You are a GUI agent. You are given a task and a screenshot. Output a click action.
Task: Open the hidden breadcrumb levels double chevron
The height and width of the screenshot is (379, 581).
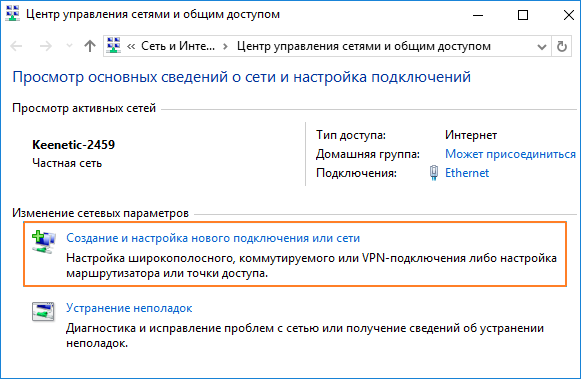(131, 47)
